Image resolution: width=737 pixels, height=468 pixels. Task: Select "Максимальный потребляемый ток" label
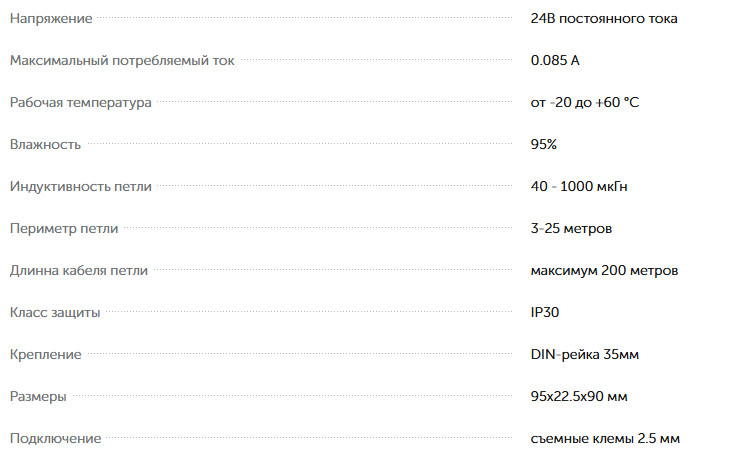(122, 61)
